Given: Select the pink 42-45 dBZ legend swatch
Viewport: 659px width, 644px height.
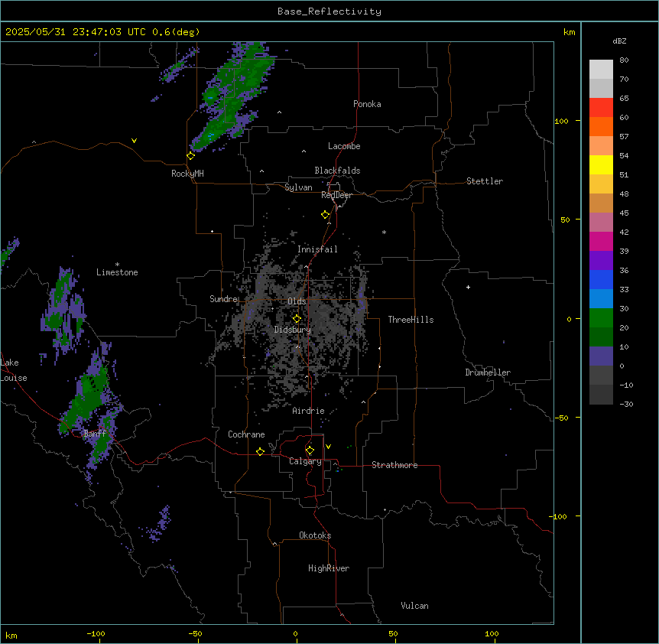Looking at the screenshot, I should [x=601, y=223].
